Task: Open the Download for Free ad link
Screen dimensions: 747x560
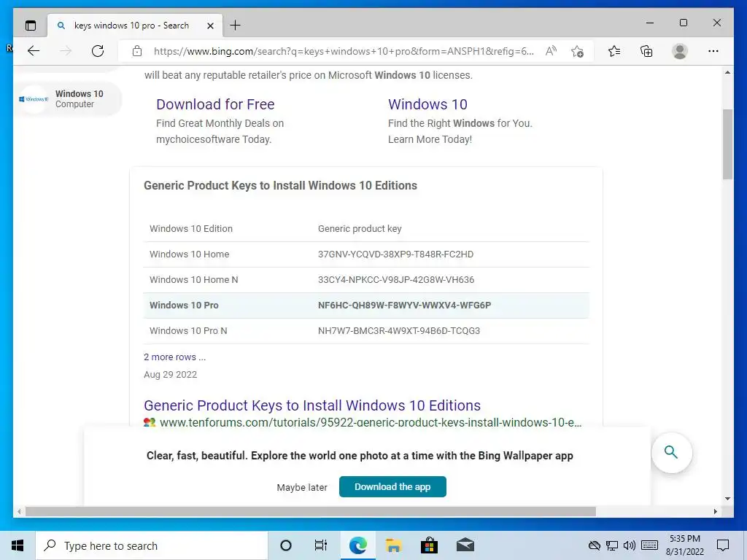Action: (215, 104)
